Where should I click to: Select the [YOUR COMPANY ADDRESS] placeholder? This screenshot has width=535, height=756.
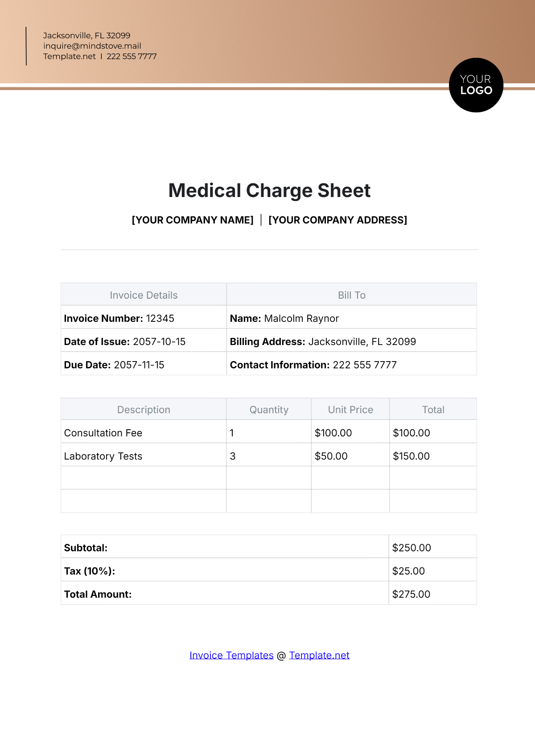(x=337, y=220)
